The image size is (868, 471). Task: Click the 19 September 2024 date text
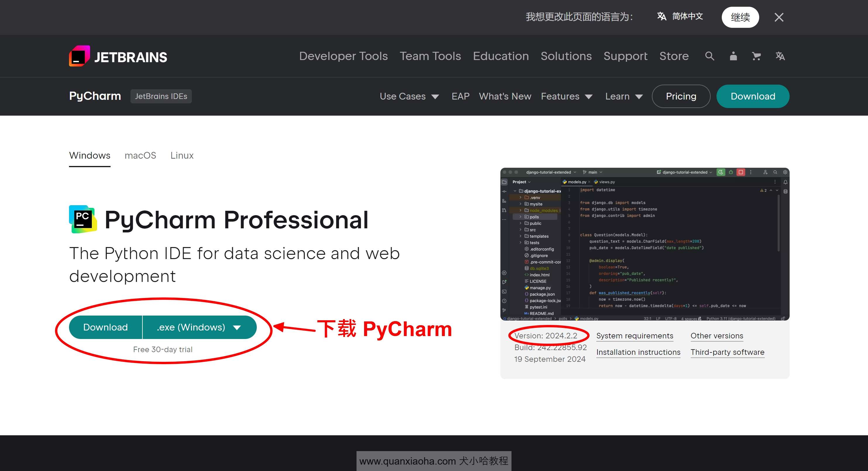coord(550,359)
